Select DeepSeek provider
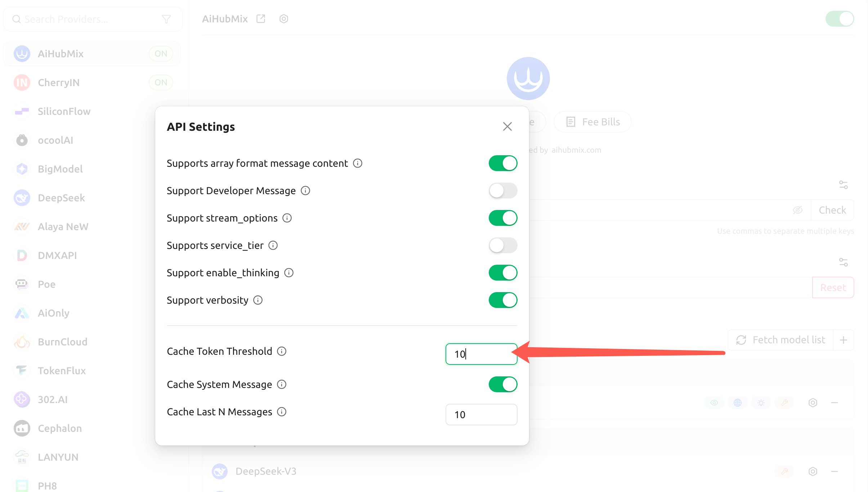The image size is (868, 492). (79, 198)
